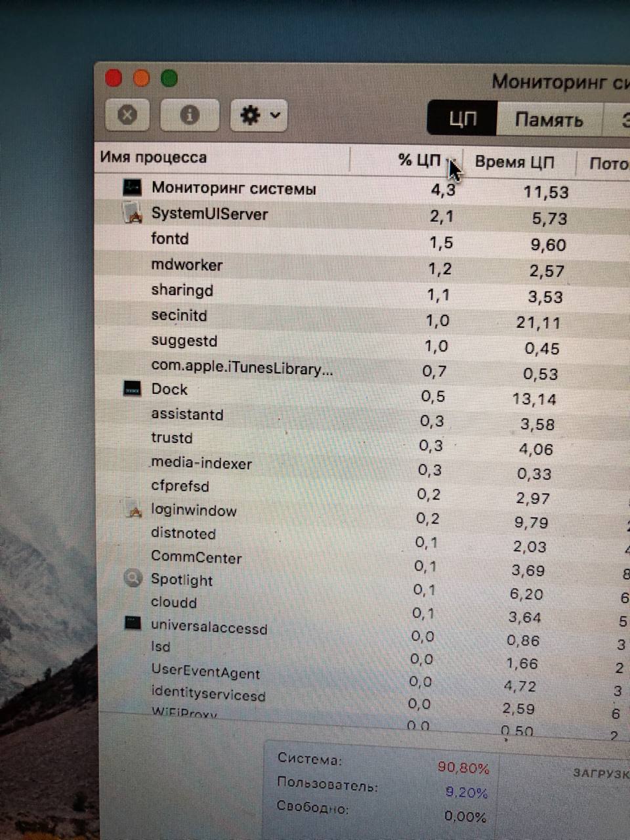Switch to the ЦП tab
The height and width of the screenshot is (840, 630).
point(463,119)
